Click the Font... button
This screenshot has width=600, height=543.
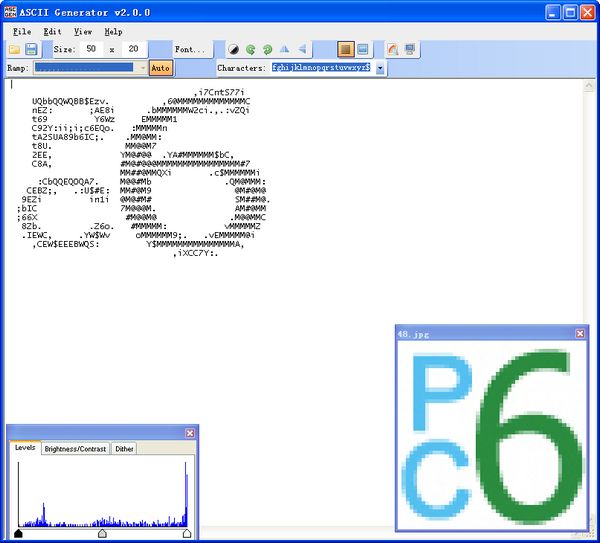point(190,49)
